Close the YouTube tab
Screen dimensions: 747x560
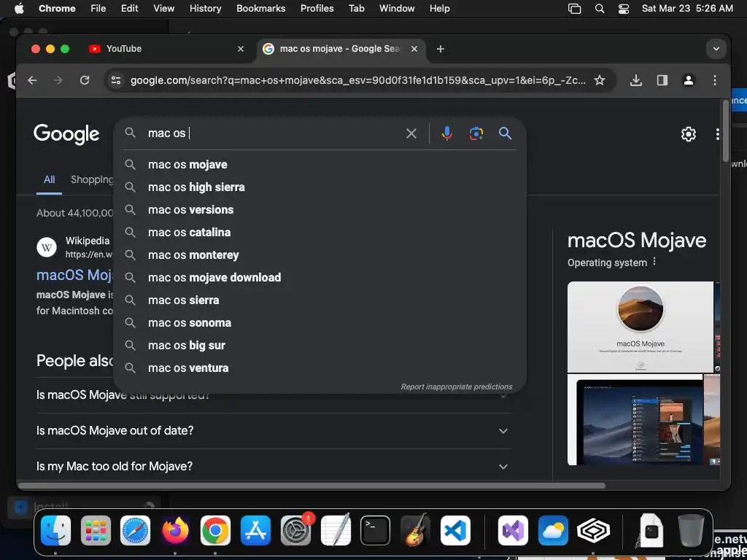[x=241, y=49]
